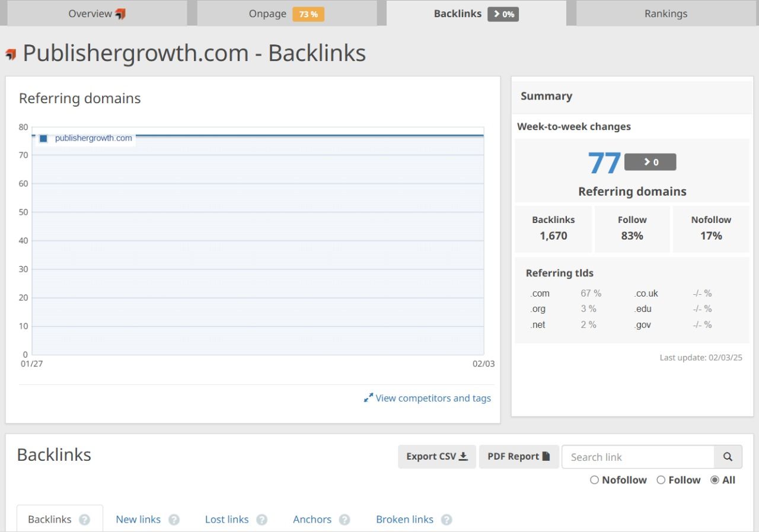Click the Referring domains chart heading
The width and height of the screenshot is (759, 532).
click(x=80, y=98)
